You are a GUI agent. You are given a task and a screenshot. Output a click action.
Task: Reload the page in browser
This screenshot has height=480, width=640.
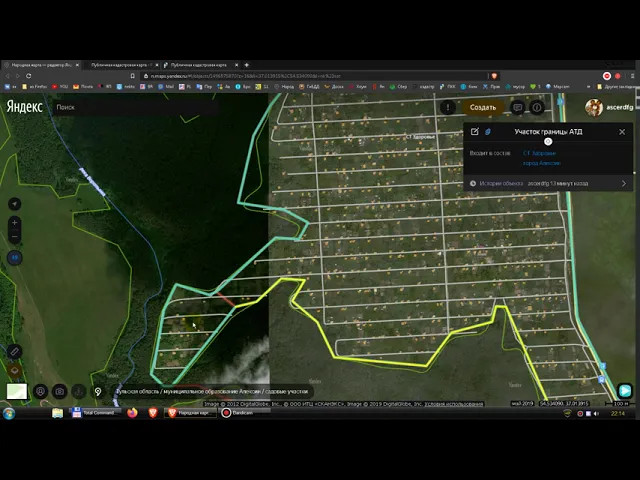[x=29, y=76]
